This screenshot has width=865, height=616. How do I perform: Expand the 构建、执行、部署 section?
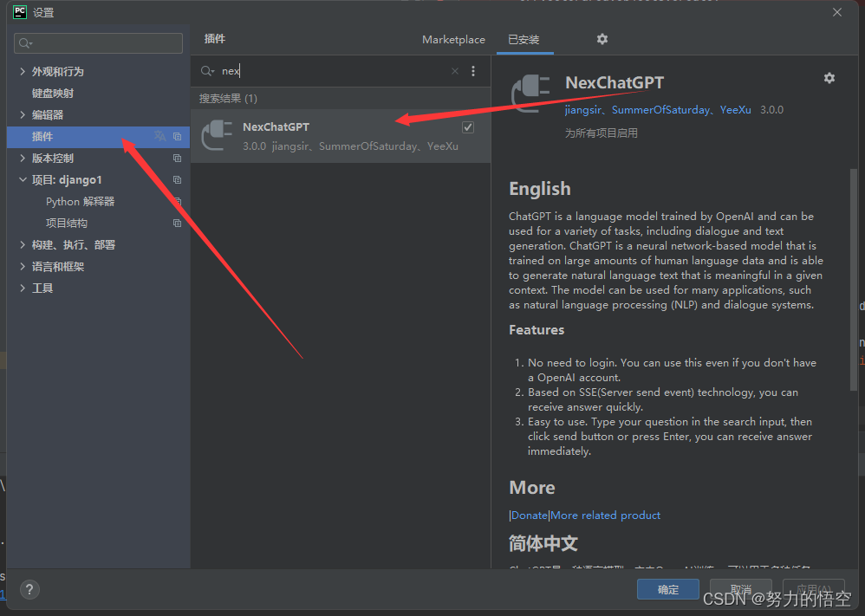(x=23, y=245)
